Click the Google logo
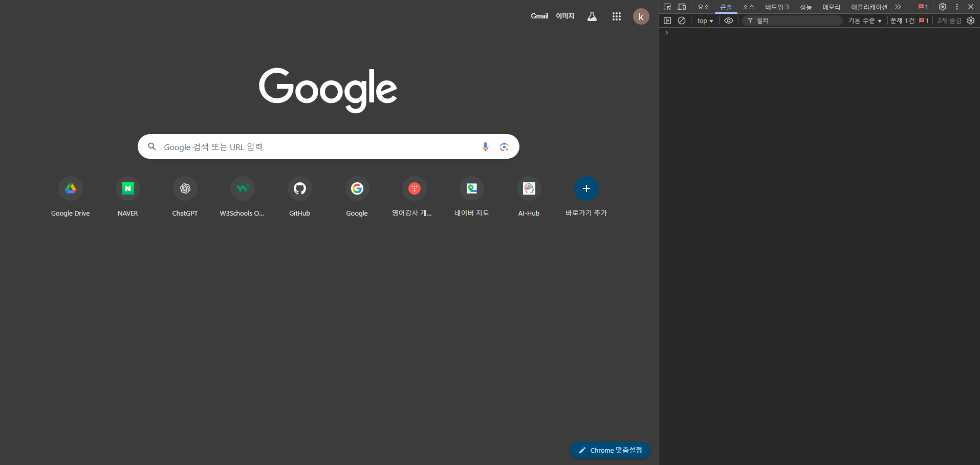980x465 pixels. coord(328,90)
